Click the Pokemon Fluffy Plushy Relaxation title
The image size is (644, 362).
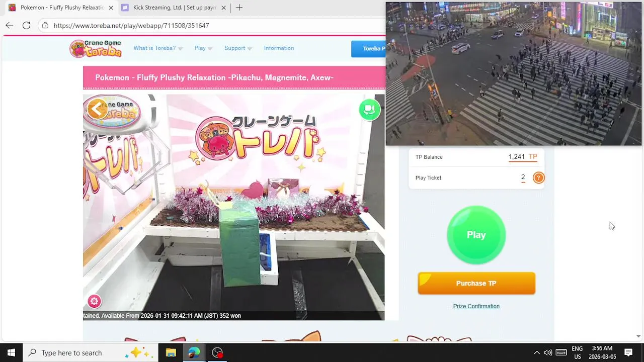coord(214,77)
